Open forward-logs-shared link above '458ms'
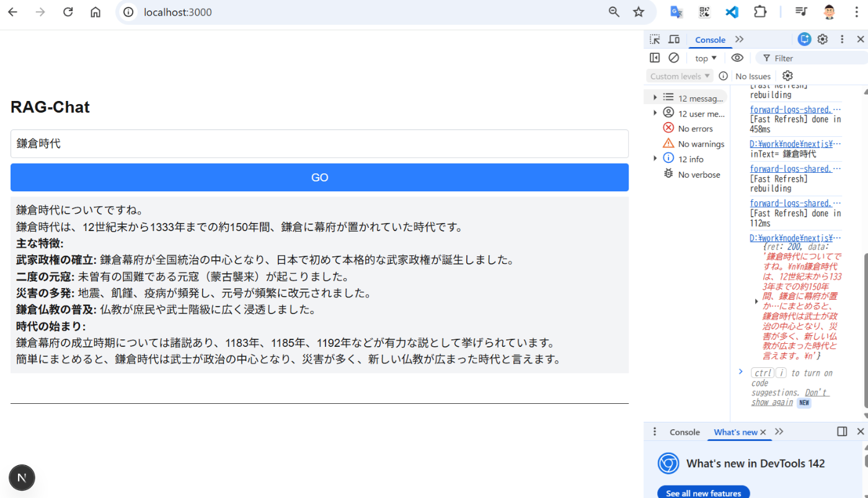 tap(795, 110)
